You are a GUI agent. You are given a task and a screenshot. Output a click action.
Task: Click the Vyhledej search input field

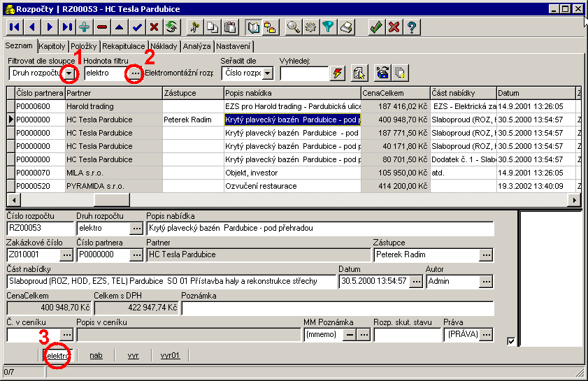(x=303, y=73)
